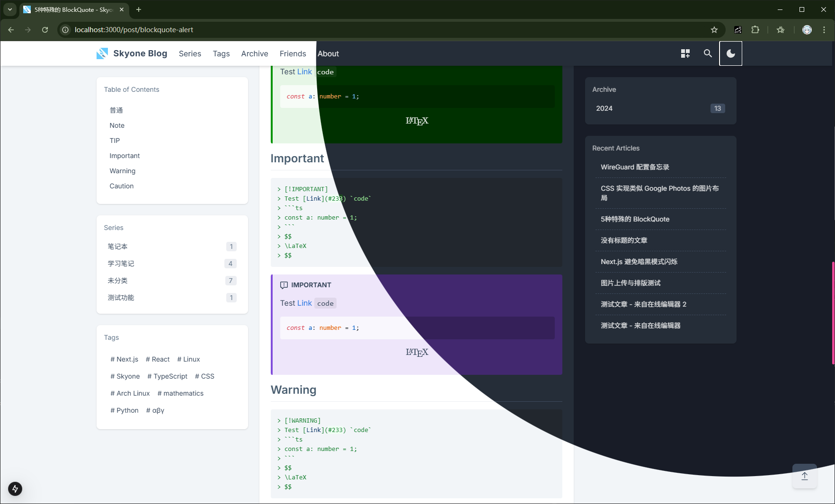Click the Skyone Blog logo

point(132,53)
